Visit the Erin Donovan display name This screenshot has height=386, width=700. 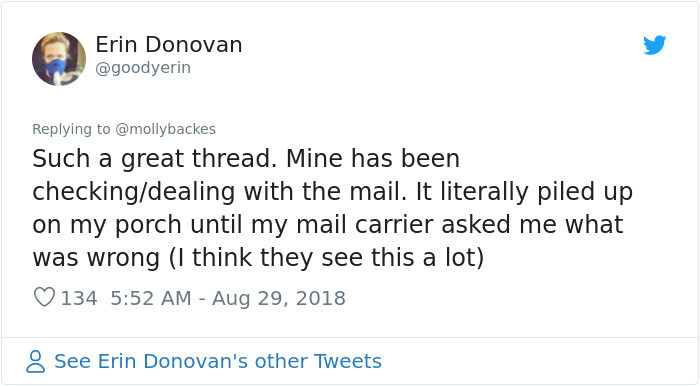169,45
